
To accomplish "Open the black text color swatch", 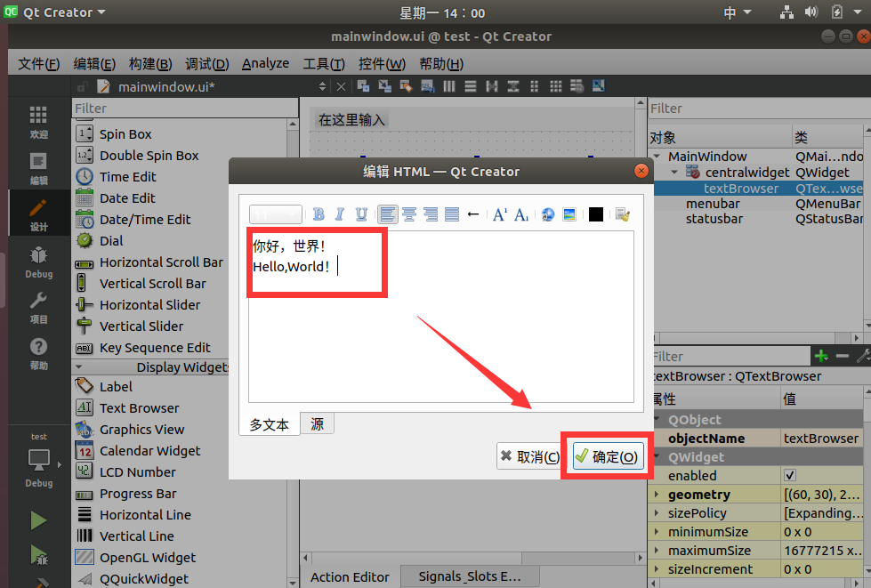I will click(596, 214).
